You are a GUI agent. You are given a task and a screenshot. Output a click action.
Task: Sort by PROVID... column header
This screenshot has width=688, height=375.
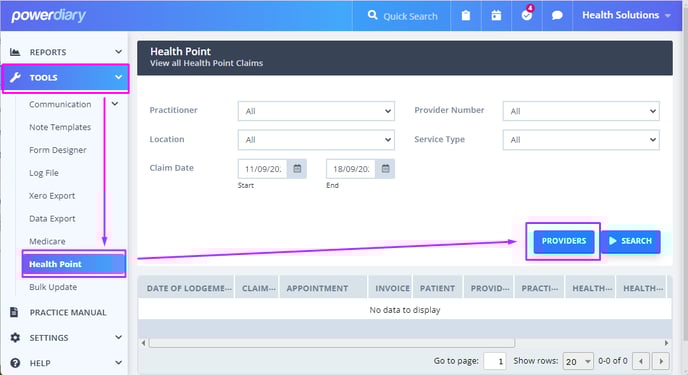[x=489, y=288]
